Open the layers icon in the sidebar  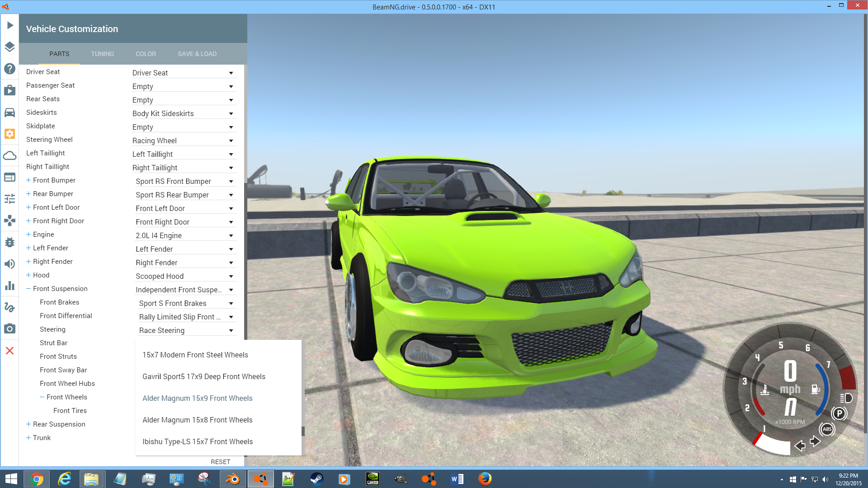[10, 47]
